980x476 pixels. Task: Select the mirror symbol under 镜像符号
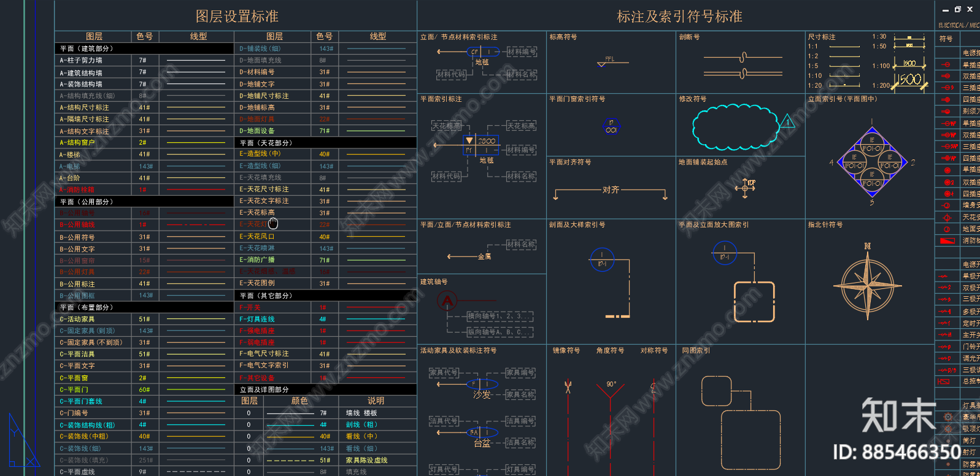coord(568,387)
